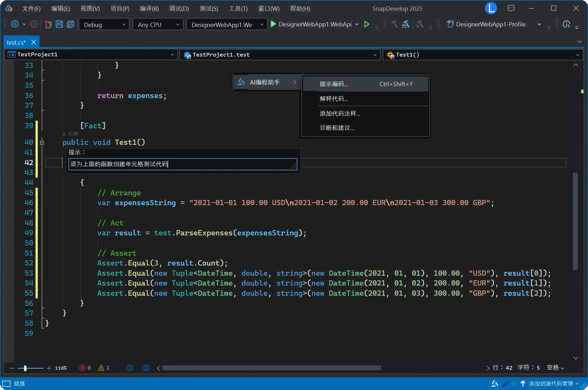
Task: Click the Save All icon
Action: pos(71,24)
